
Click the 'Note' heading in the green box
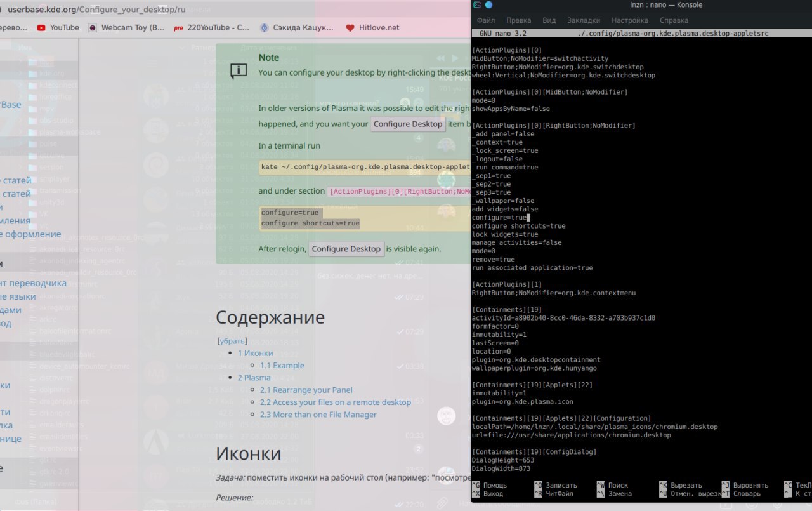269,57
